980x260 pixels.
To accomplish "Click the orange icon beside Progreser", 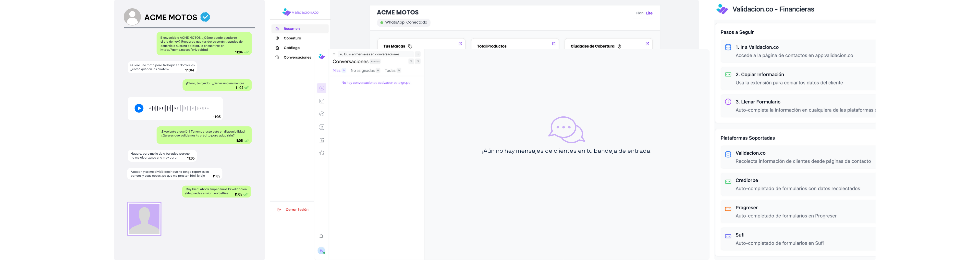I will click(728, 209).
